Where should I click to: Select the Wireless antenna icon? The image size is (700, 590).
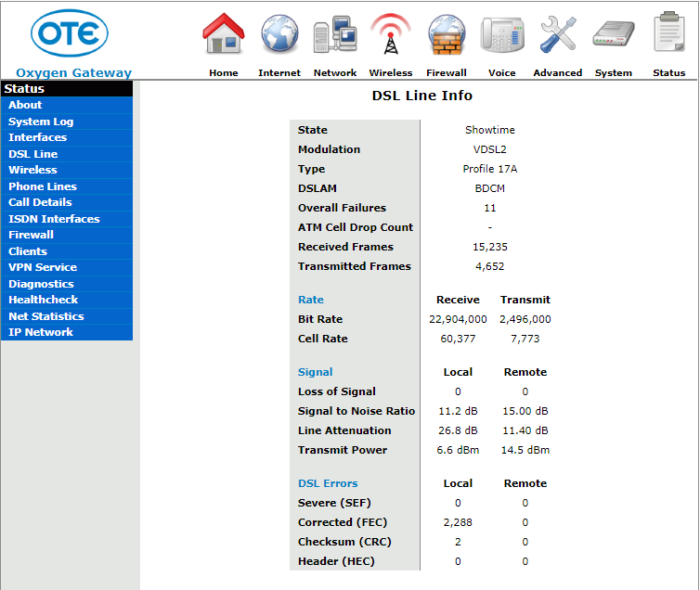[x=391, y=34]
